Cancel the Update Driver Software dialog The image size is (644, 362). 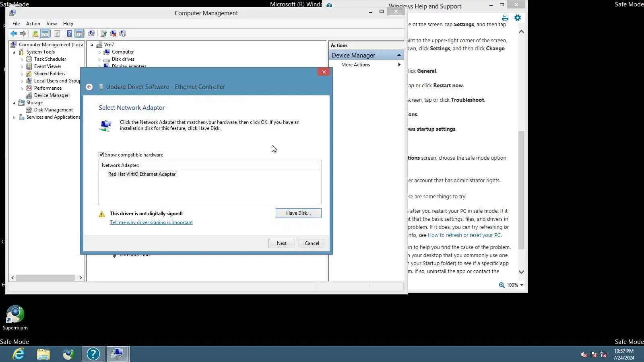(x=312, y=243)
